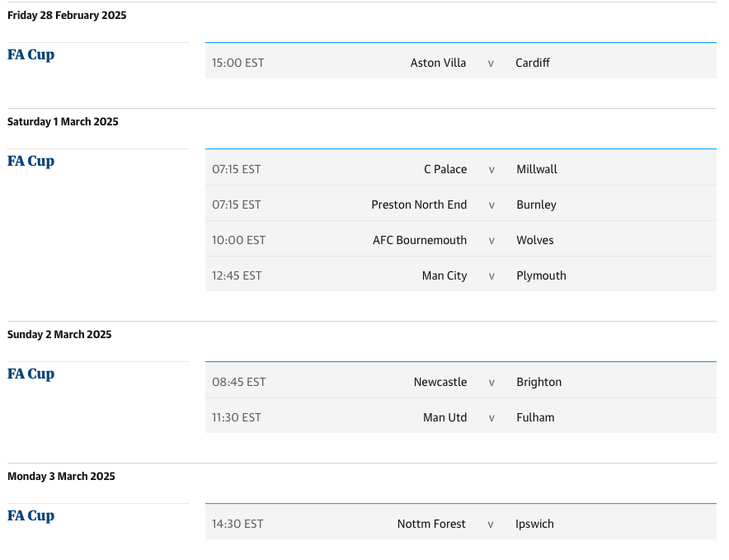This screenshot has height=560, width=729.
Task: Click the Fulham team name
Action: (x=535, y=417)
